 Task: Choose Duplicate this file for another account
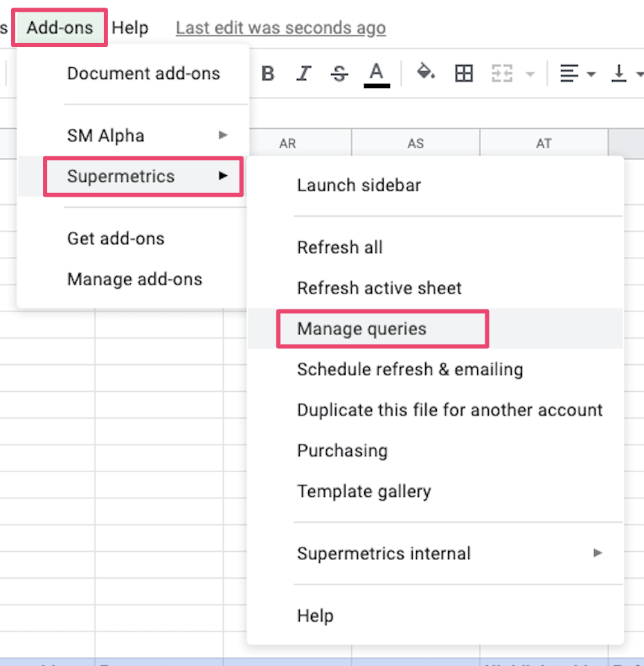436,410
